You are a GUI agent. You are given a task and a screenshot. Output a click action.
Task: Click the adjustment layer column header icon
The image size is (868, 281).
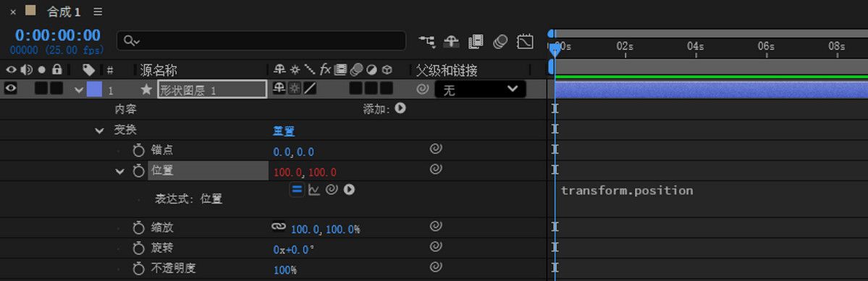[371, 70]
